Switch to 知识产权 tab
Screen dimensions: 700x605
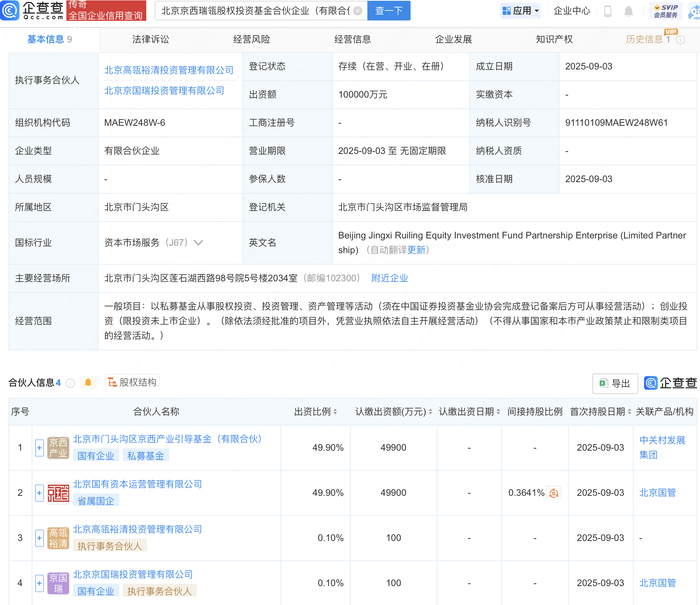(x=554, y=39)
